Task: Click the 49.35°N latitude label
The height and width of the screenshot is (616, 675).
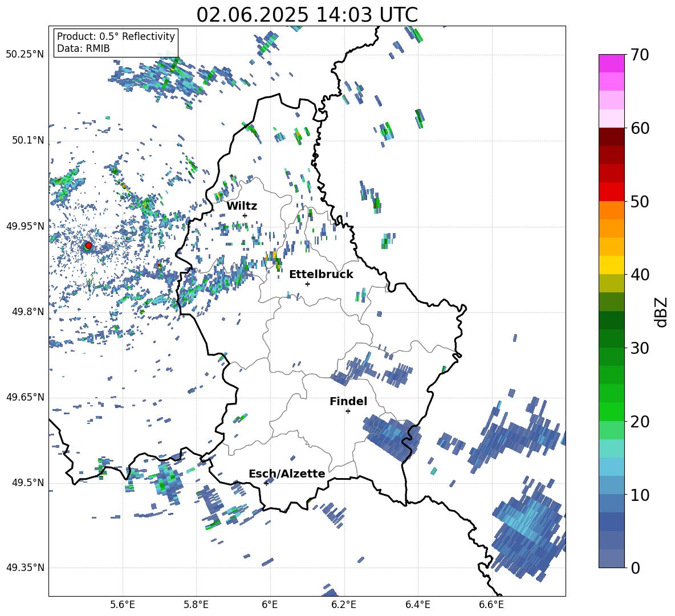Action: click(x=25, y=568)
